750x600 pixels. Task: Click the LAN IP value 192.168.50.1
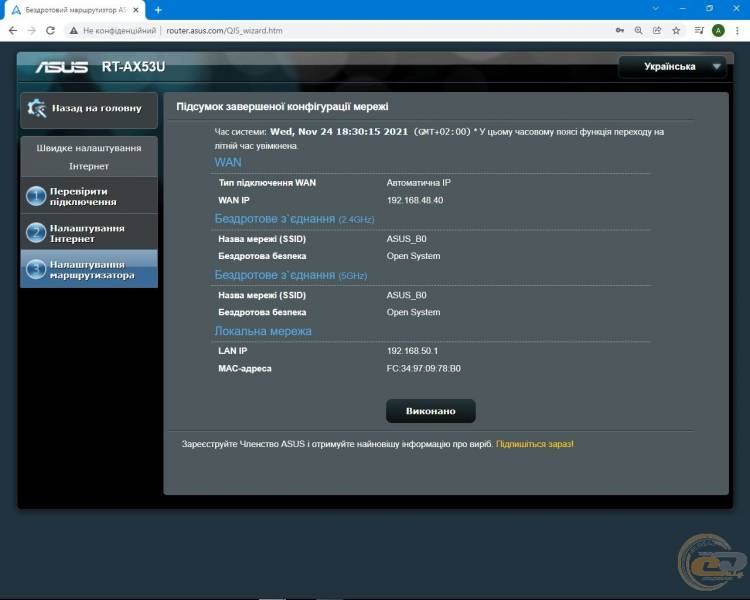click(x=412, y=351)
